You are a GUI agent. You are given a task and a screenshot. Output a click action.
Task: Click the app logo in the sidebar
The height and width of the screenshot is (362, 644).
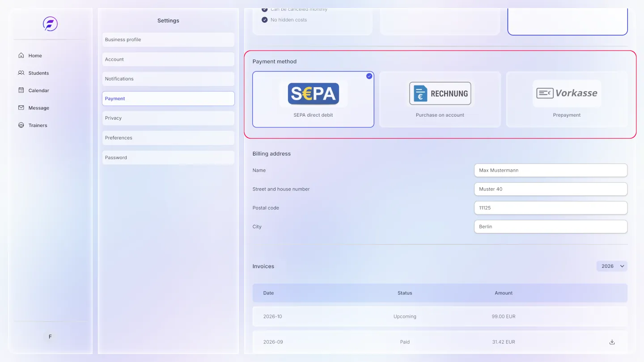(x=50, y=24)
